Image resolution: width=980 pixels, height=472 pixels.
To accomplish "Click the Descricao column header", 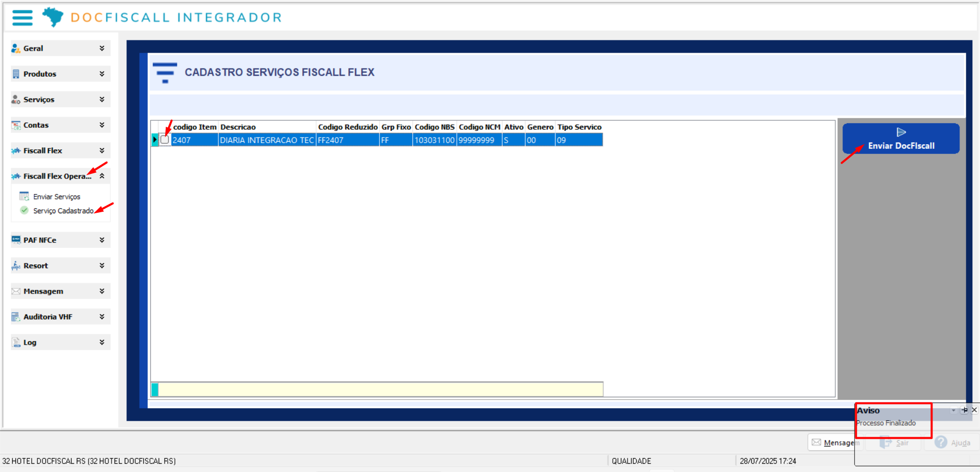I will click(267, 127).
